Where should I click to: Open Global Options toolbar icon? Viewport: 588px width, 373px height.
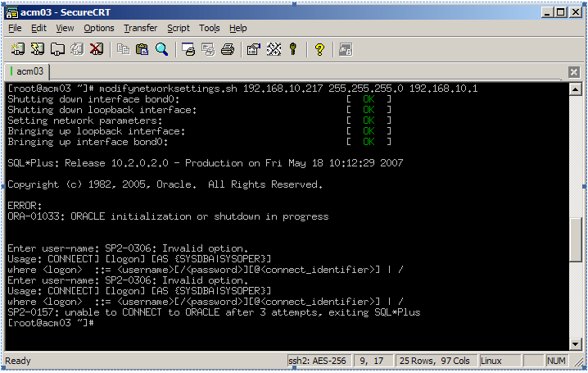pyautogui.click(x=274, y=49)
